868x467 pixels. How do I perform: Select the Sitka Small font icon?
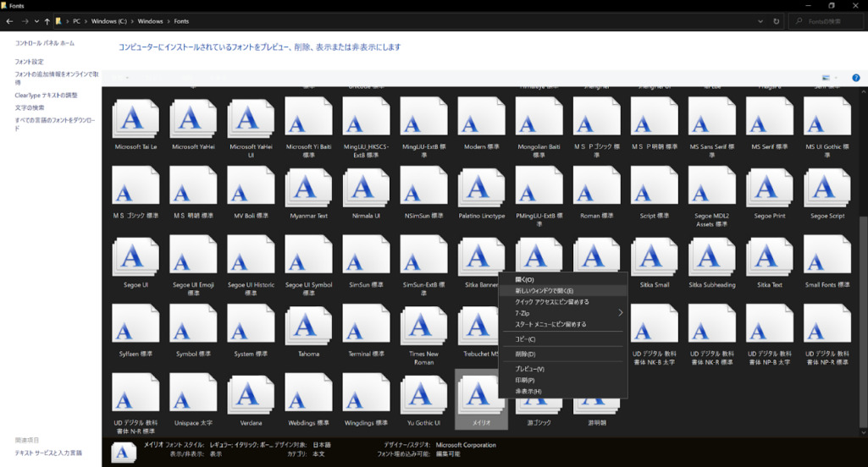coord(655,256)
